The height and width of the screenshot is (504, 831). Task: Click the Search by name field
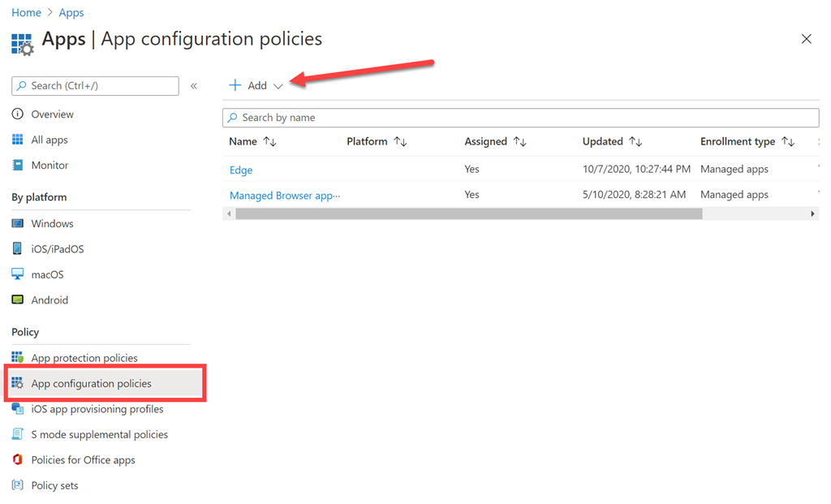(x=520, y=118)
